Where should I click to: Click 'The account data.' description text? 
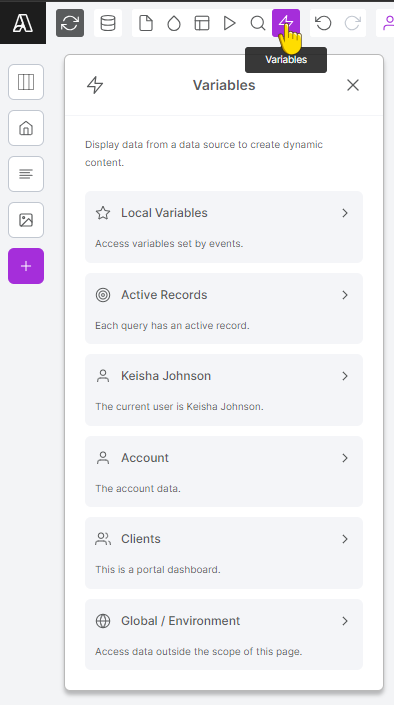pyautogui.click(x=138, y=488)
